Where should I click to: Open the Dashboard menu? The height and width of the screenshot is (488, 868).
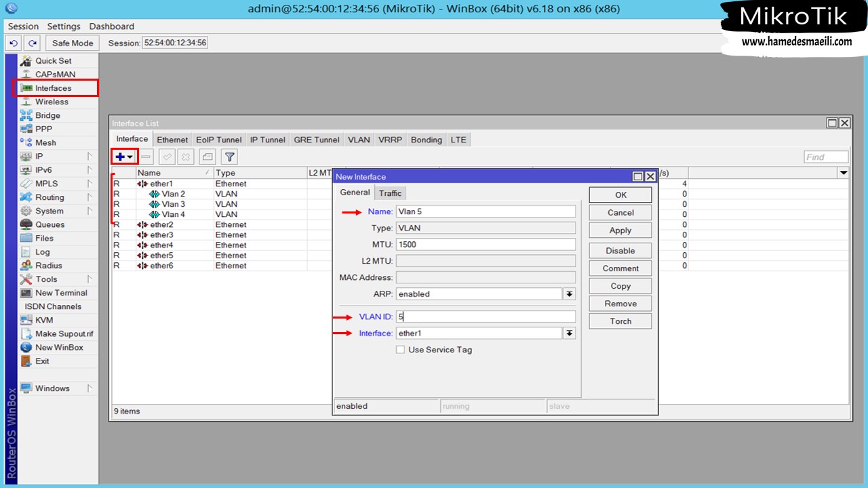pyautogui.click(x=112, y=26)
